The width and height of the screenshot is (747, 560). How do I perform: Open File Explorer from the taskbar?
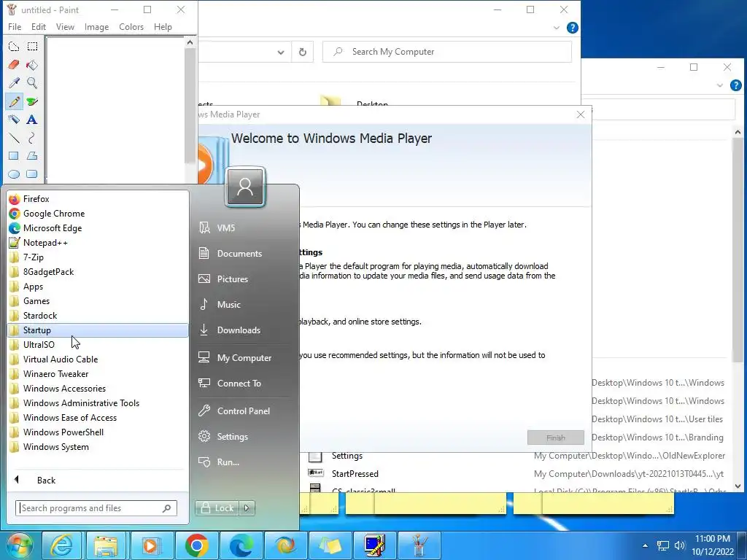(107, 545)
